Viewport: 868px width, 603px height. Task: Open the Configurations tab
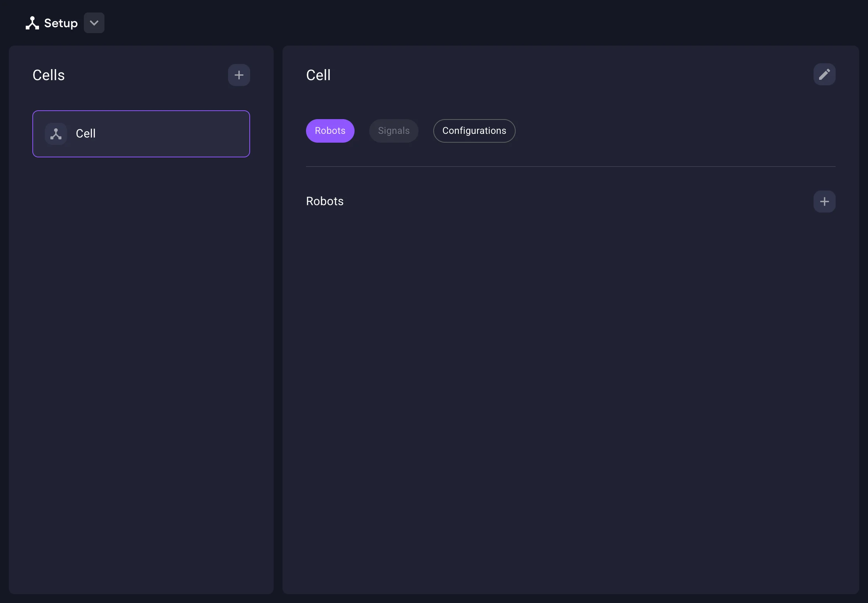click(x=473, y=131)
